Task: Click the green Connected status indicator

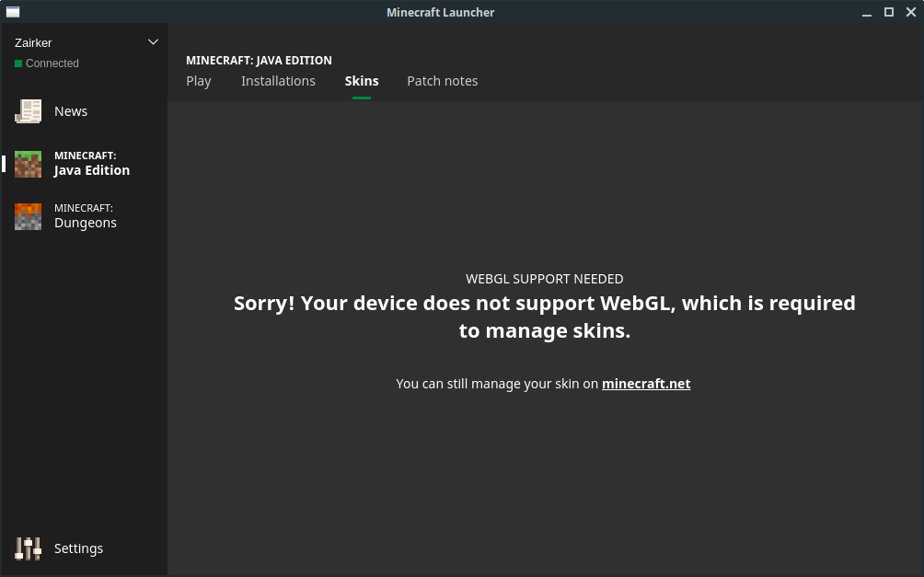Action: (18, 63)
